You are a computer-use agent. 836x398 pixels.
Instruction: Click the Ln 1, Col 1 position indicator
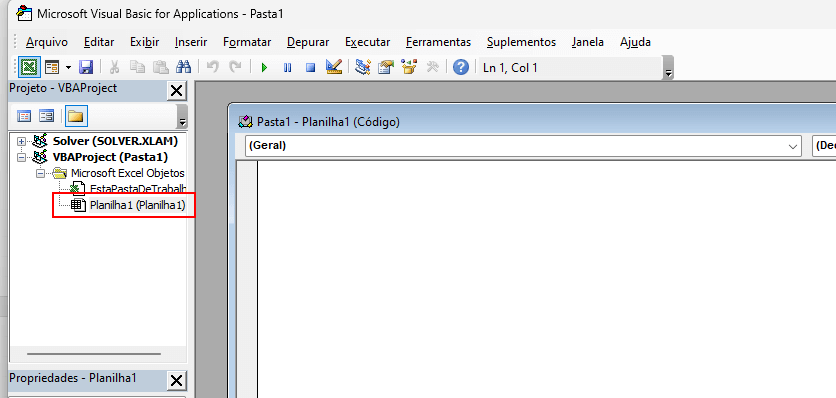click(x=510, y=68)
